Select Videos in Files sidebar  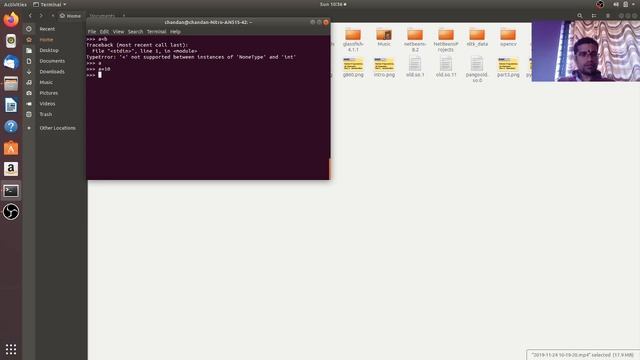point(47,104)
